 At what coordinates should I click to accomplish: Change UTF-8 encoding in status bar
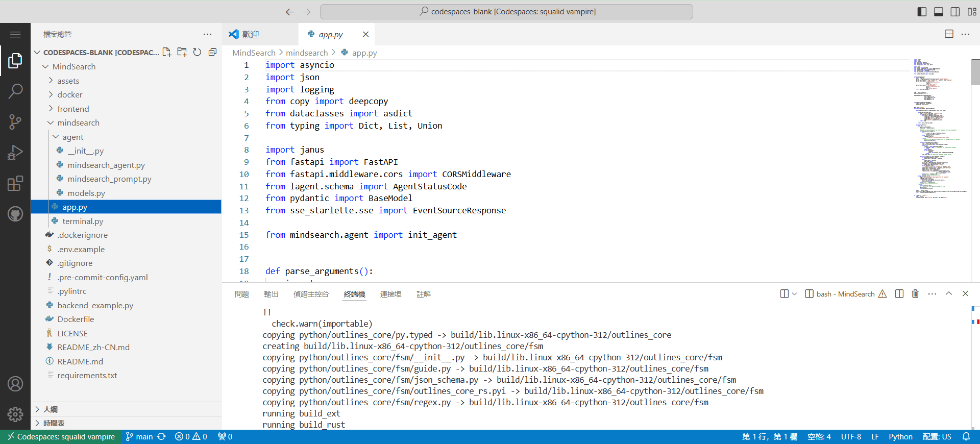(x=851, y=437)
